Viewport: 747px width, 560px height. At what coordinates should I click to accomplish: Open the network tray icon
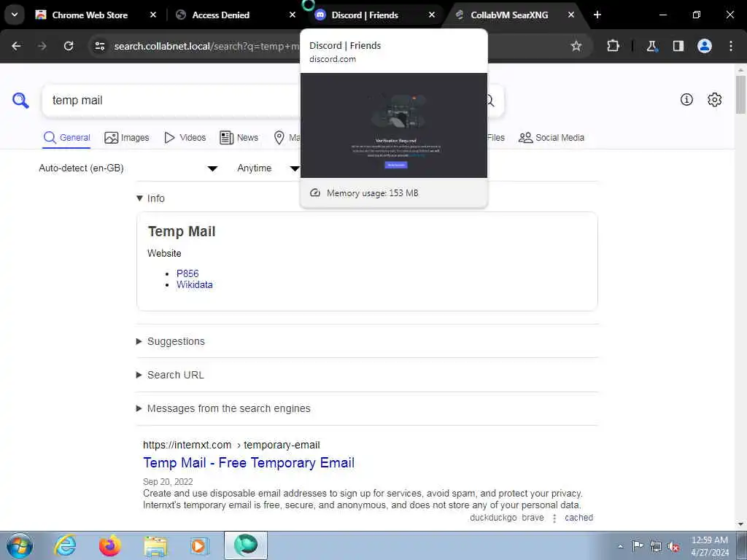[x=656, y=547]
